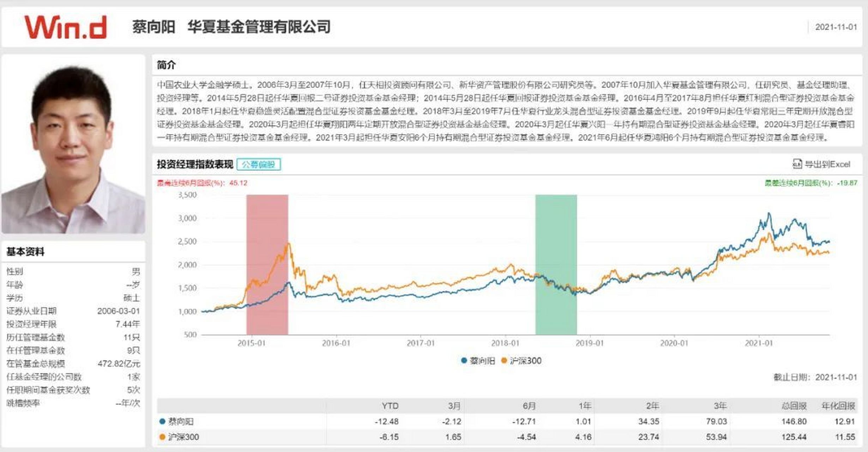Click 最高连续6月回报 value 45.12
Viewport: 868px width, 452px height.
[x=238, y=183]
